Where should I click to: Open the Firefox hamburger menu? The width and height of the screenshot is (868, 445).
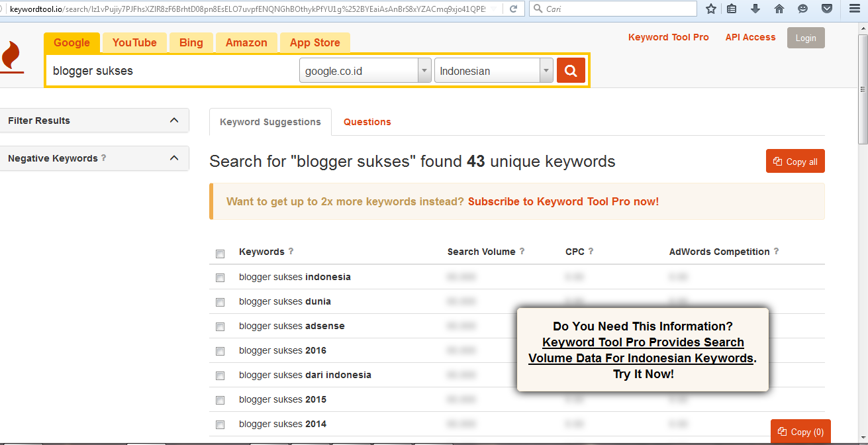[854, 9]
